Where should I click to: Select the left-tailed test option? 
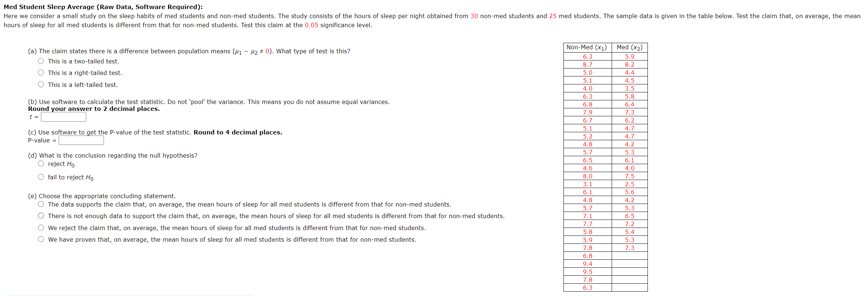click(41, 84)
